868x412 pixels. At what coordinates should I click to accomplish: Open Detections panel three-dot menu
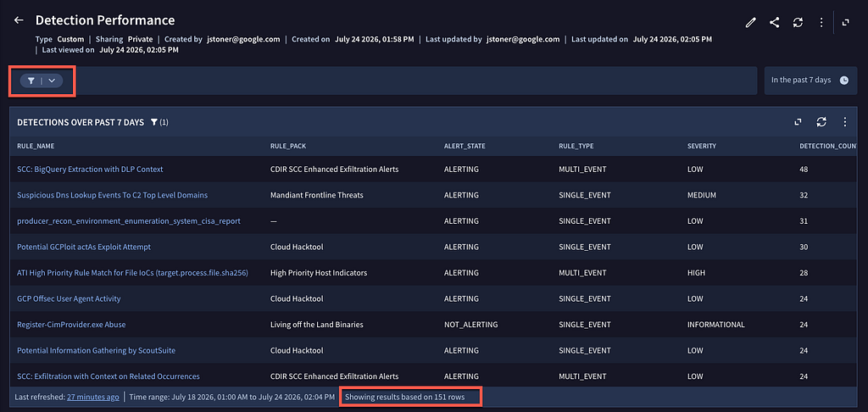coord(845,122)
